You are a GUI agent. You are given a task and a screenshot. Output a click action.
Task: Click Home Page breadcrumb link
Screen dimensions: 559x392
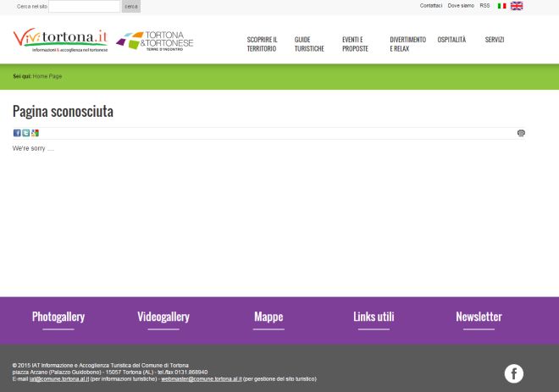[x=47, y=76]
